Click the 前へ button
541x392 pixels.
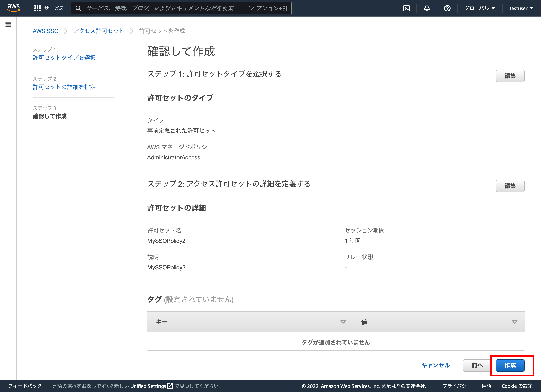[x=477, y=365]
